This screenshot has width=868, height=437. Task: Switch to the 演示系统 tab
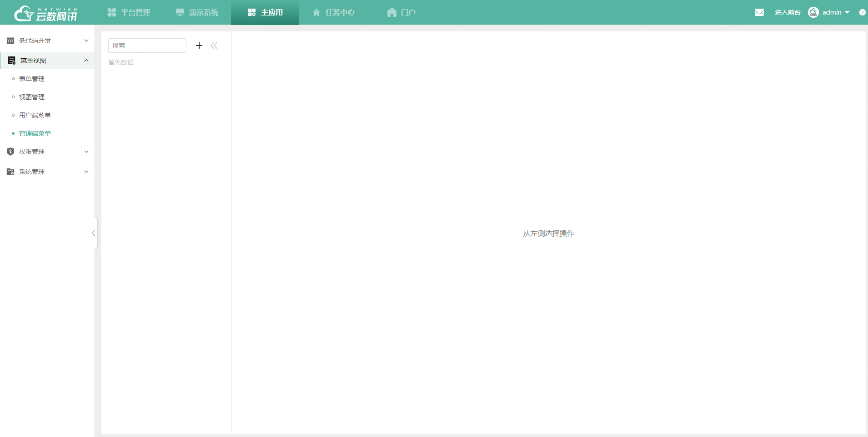(197, 12)
